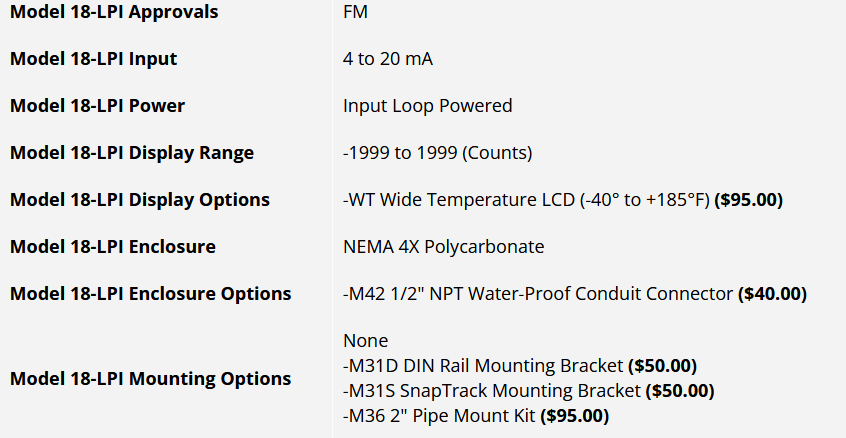
Task: Click the $40.00 price text
Action: tap(772, 294)
